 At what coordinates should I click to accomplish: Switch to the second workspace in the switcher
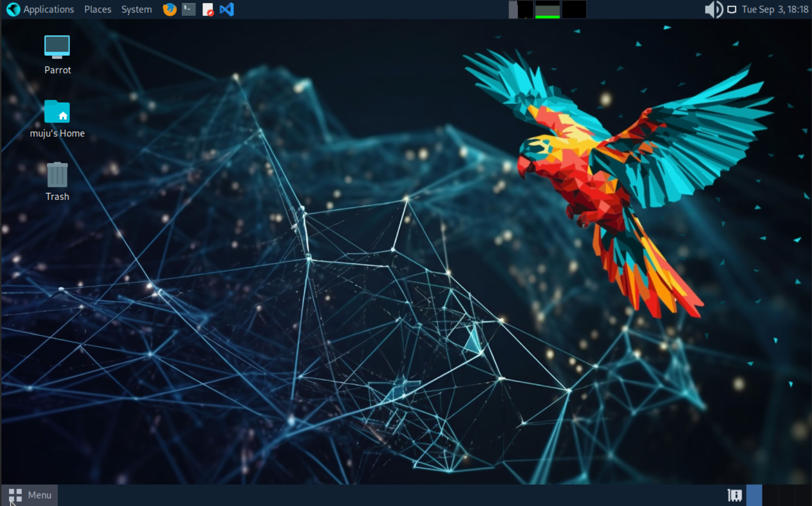coord(770,495)
